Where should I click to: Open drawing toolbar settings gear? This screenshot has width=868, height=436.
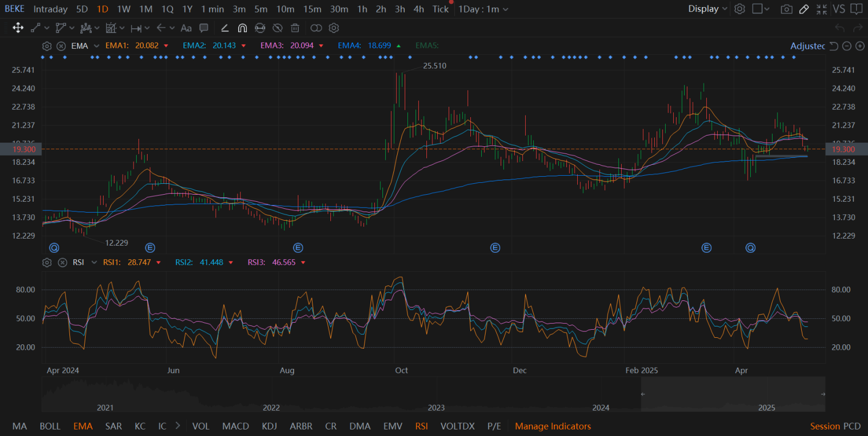334,28
